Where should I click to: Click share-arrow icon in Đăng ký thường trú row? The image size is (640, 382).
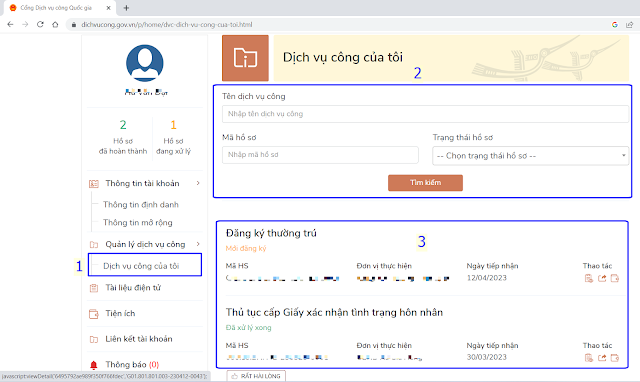coord(602,278)
